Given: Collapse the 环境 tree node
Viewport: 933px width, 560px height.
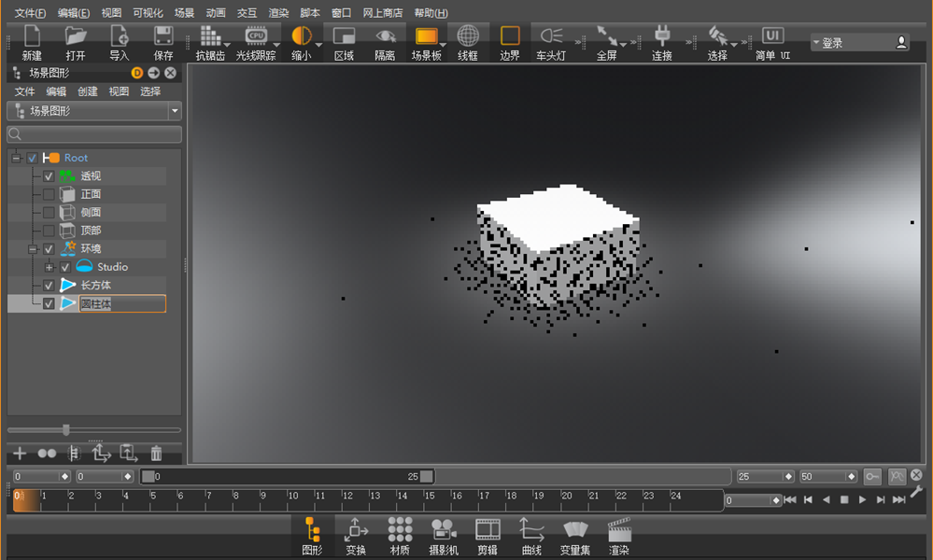Looking at the screenshot, I should tap(33, 249).
